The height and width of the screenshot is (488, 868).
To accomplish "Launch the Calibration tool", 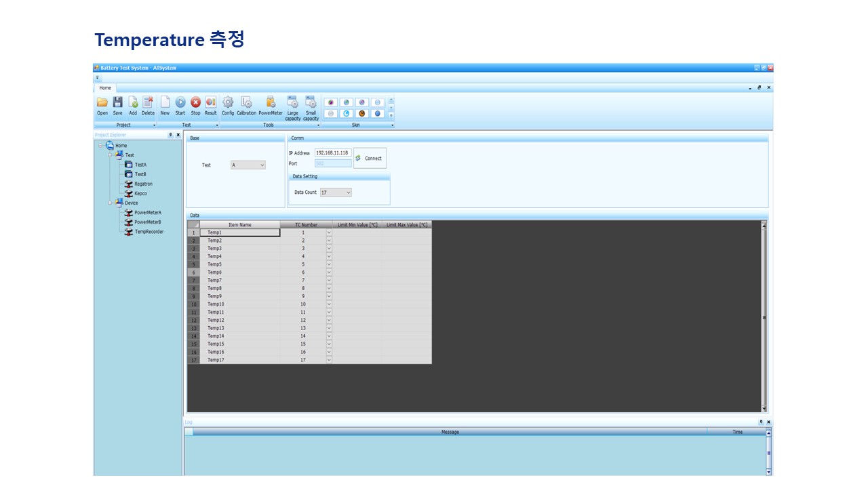I will 247,106.
